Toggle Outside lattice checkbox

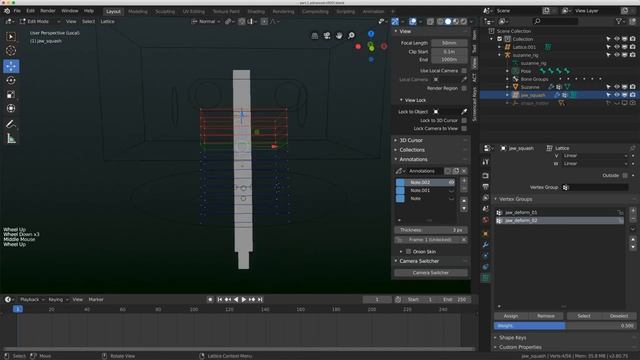625,176
